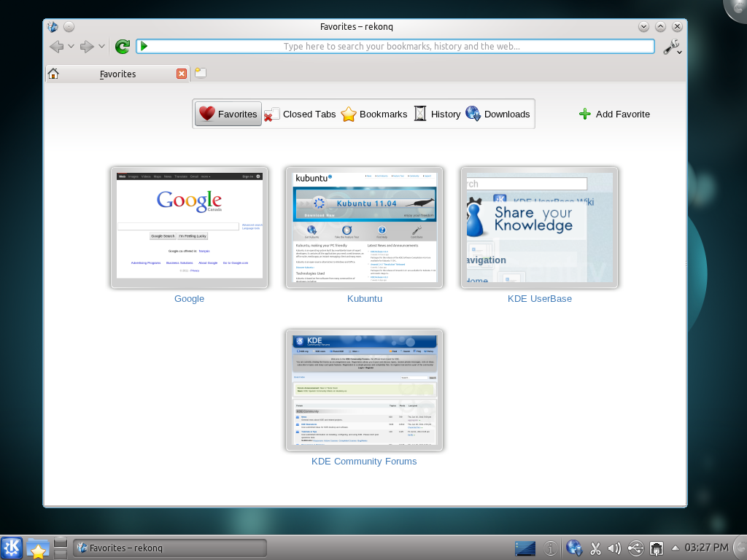This screenshot has width=747, height=560.
Task: Open the Downloads section
Action: [498, 114]
